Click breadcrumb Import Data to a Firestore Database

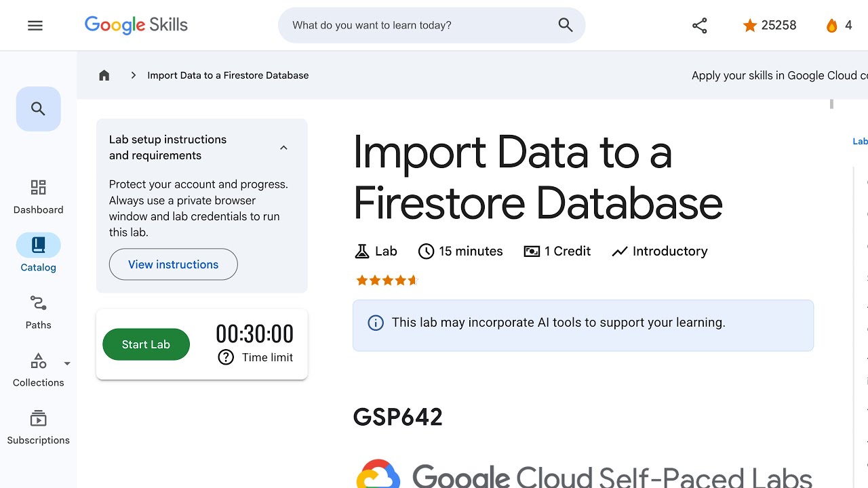tap(228, 75)
